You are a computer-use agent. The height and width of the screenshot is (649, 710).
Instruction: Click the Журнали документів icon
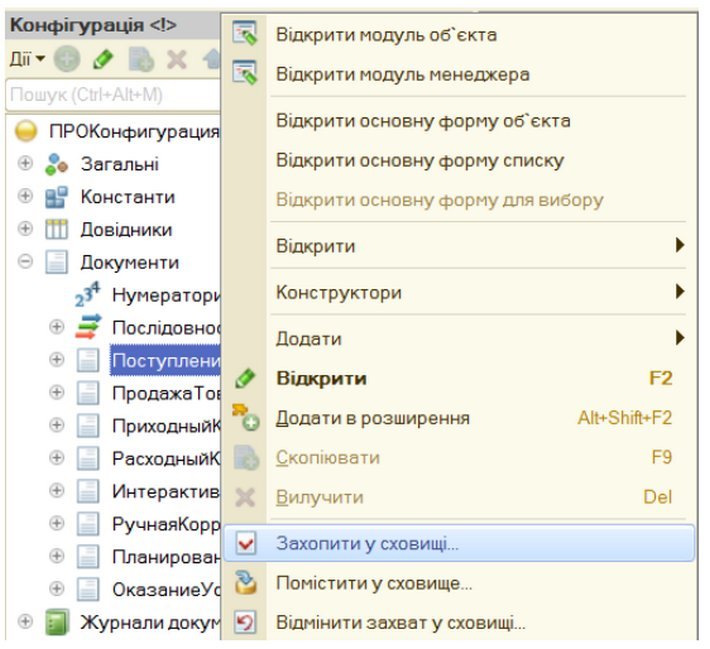point(57,622)
